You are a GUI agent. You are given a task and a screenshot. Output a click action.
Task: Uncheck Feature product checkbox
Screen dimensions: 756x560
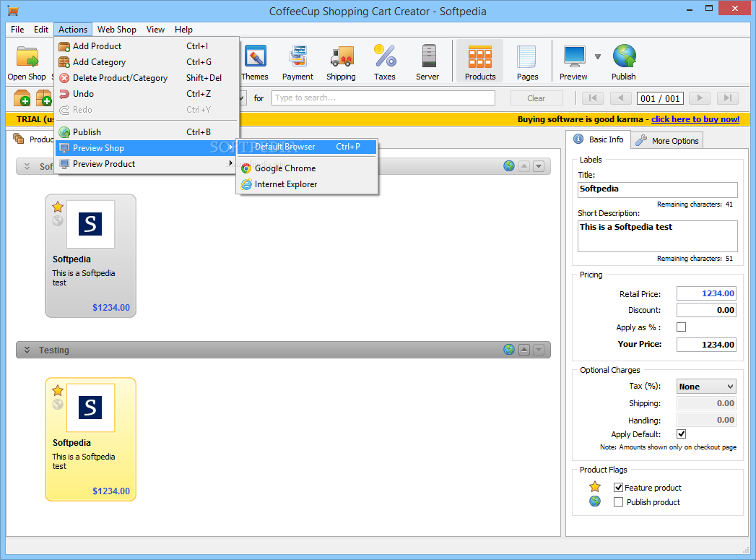coord(618,487)
